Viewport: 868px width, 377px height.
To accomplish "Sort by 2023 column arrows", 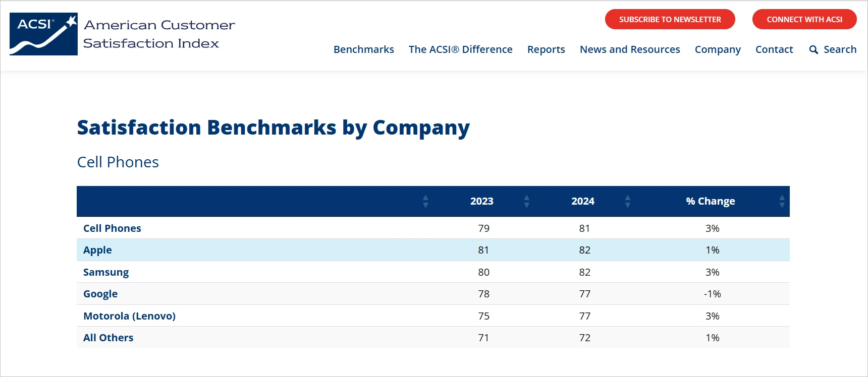I will (x=526, y=201).
